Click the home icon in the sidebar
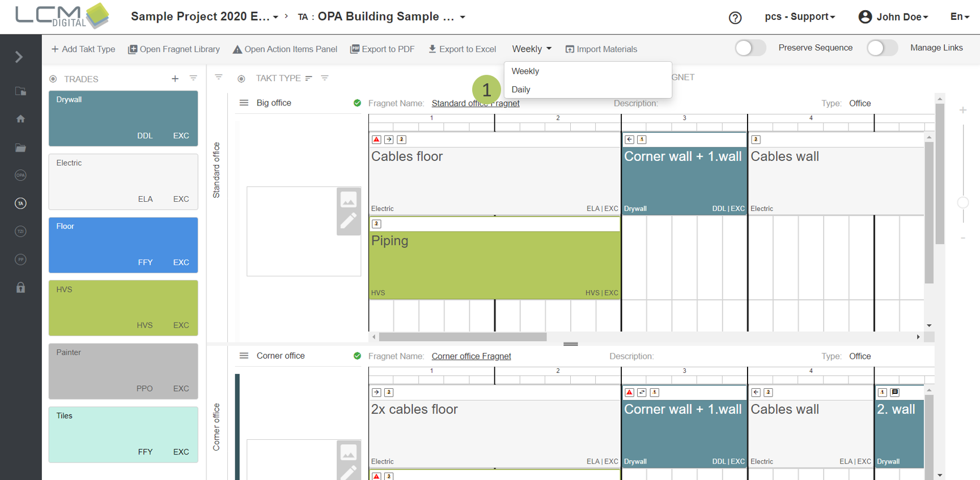This screenshot has width=980, height=480. click(x=20, y=119)
